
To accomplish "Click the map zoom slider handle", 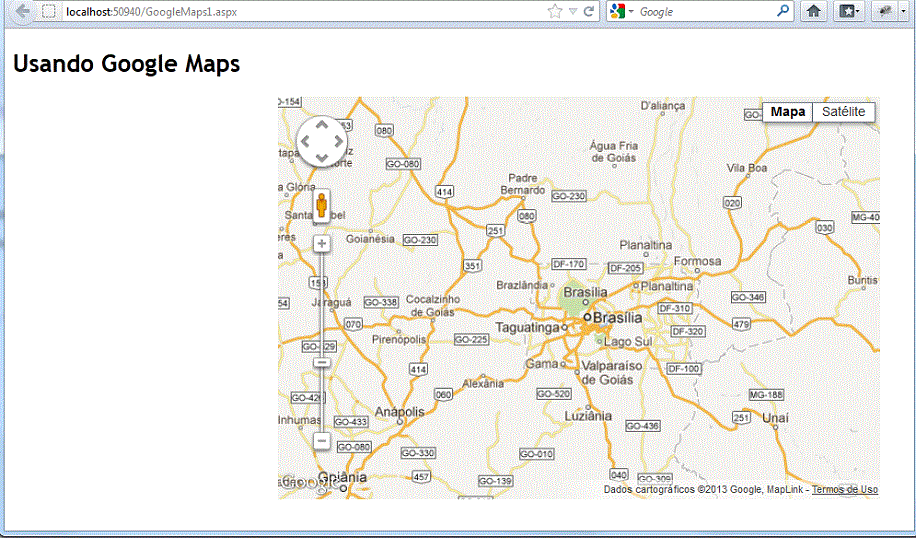I will tap(322, 362).
